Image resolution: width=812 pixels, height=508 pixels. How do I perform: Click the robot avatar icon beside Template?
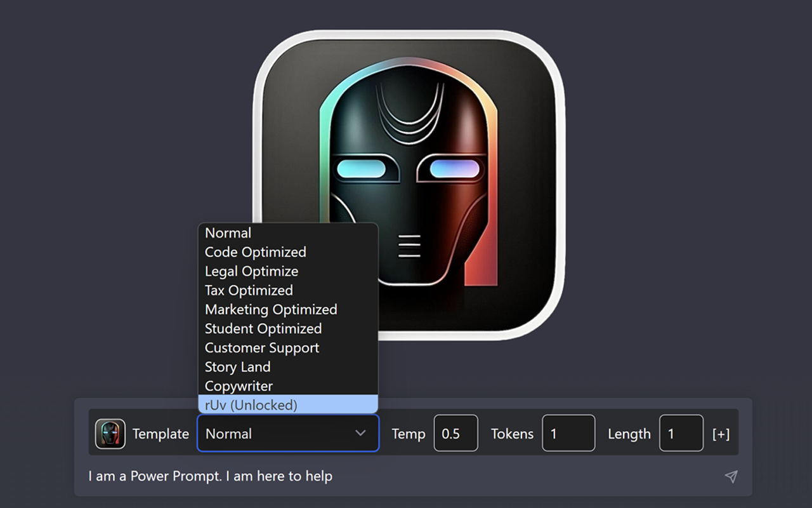point(110,434)
